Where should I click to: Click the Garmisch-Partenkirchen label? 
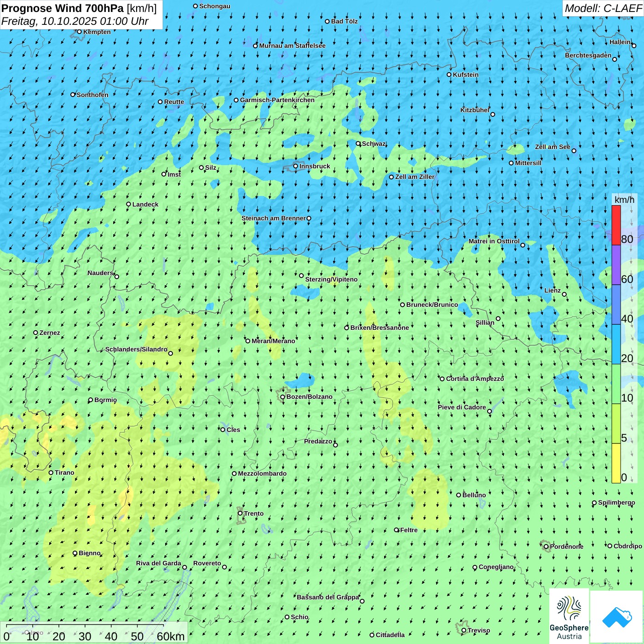(x=277, y=100)
